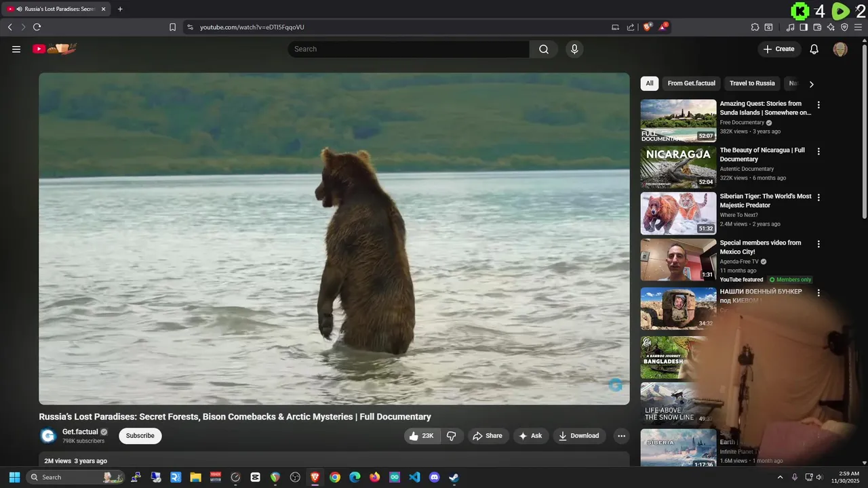The width and height of the screenshot is (868, 488).
Task: Open Get.factual channel name link
Action: click(x=80, y=432)
